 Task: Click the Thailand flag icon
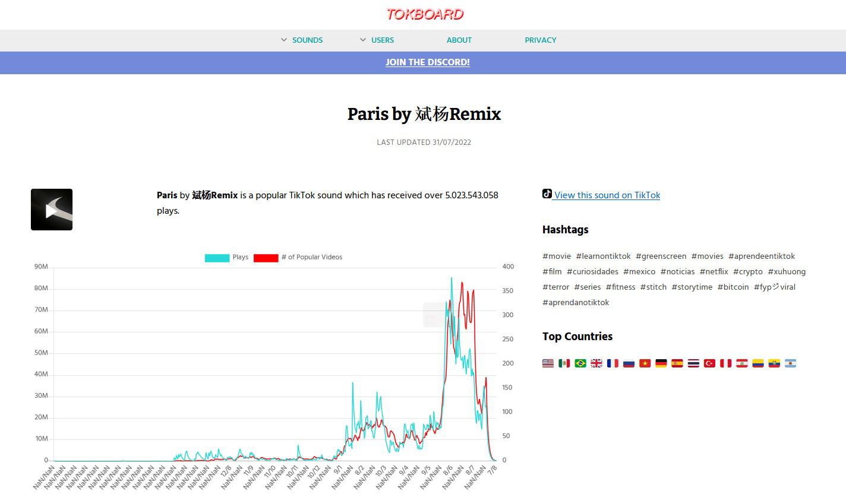coord(693,363)
